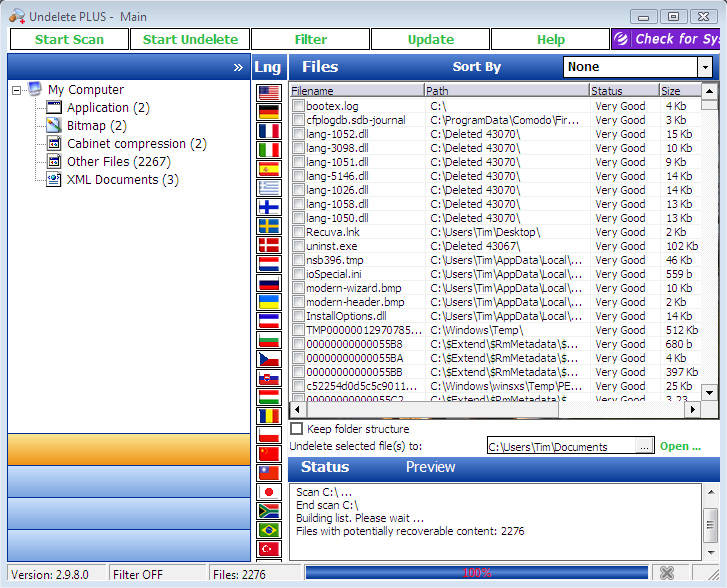
Task: Collapse the My Computer tree node
Action: point(17,91)
